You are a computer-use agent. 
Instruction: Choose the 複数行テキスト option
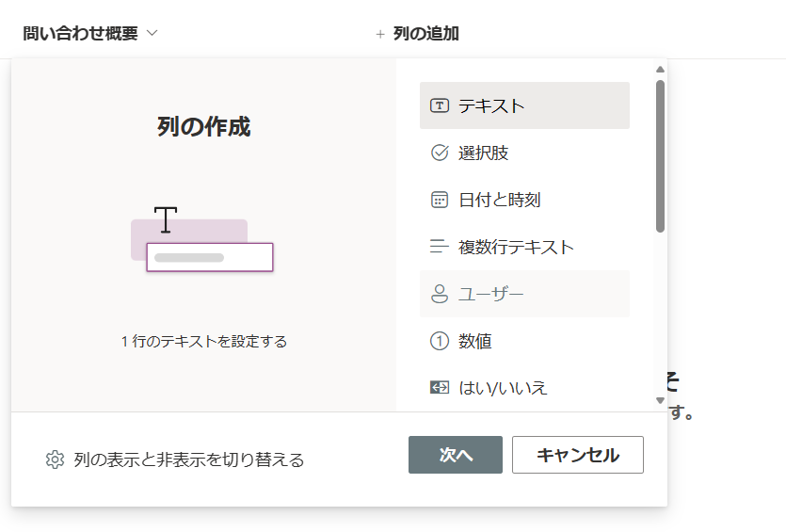click(516, 247)
